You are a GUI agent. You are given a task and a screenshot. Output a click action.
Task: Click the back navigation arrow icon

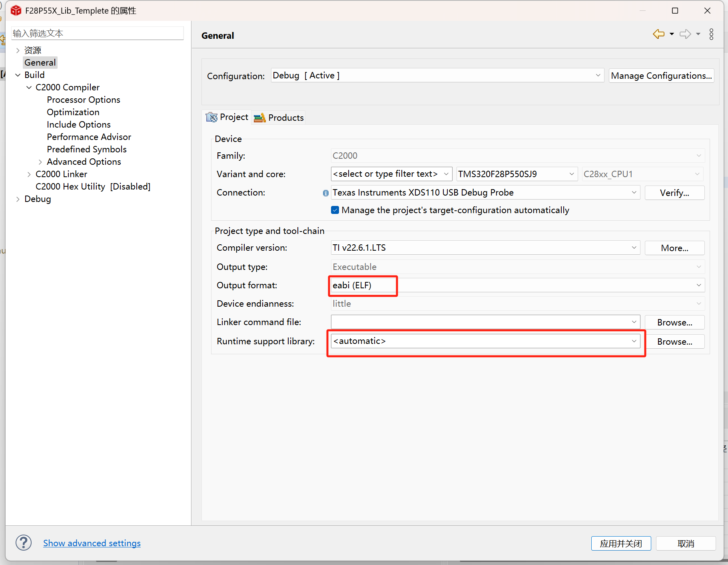pos(658,34)
